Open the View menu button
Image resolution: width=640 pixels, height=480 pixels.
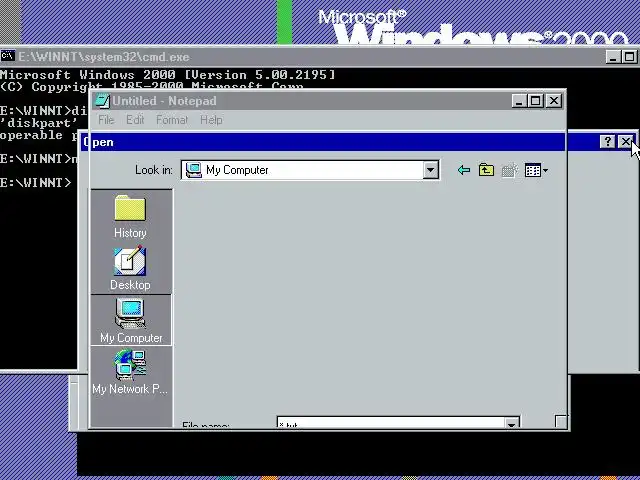tap(536, 170)
